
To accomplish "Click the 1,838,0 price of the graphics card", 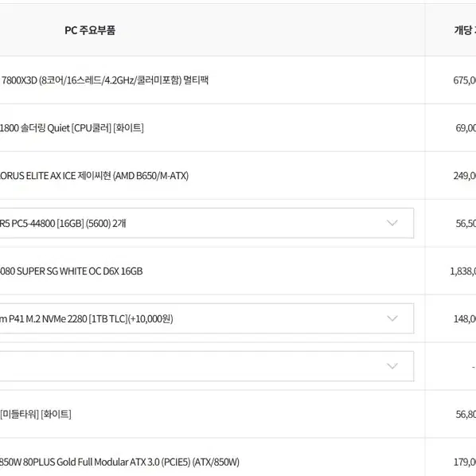I will 463,271.
